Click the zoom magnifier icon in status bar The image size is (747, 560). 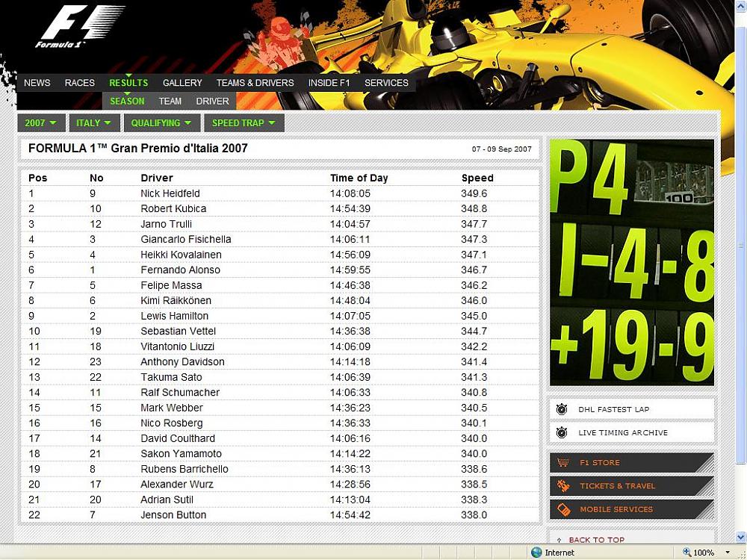686,553
